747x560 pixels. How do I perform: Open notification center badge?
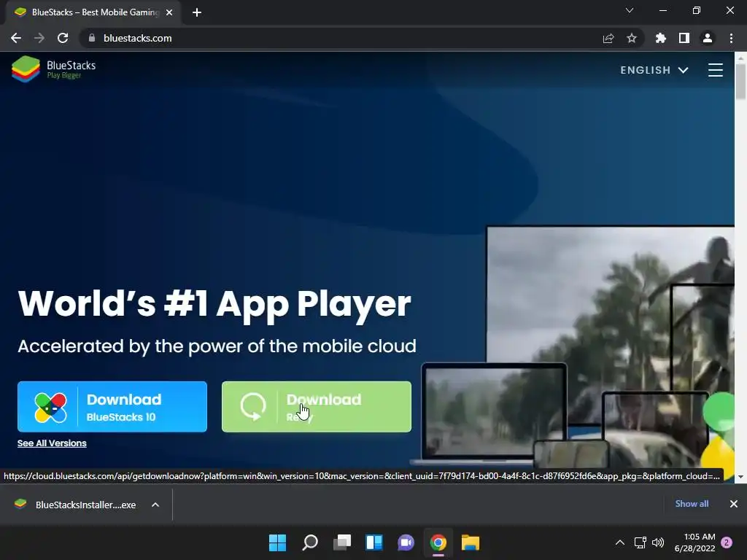coord(727,542)
